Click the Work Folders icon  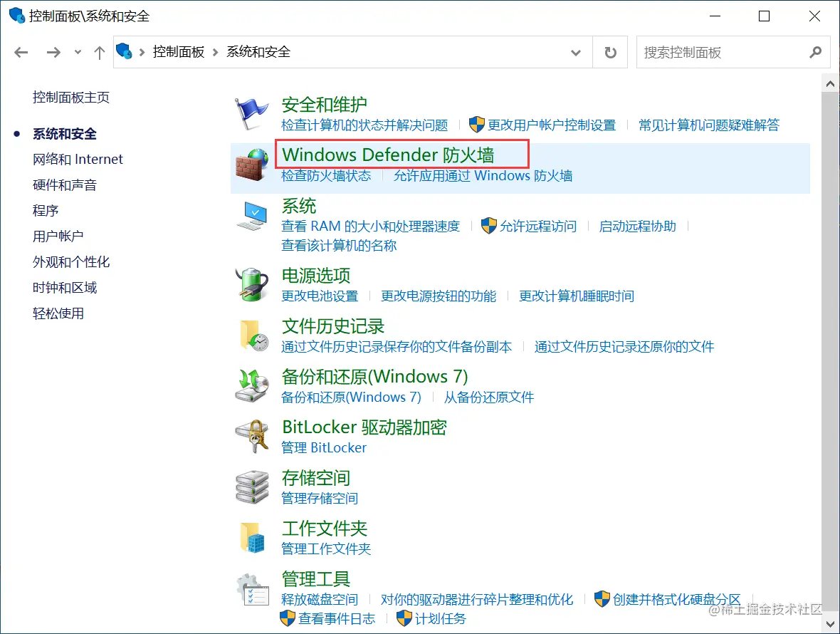(x=253, y=538)
